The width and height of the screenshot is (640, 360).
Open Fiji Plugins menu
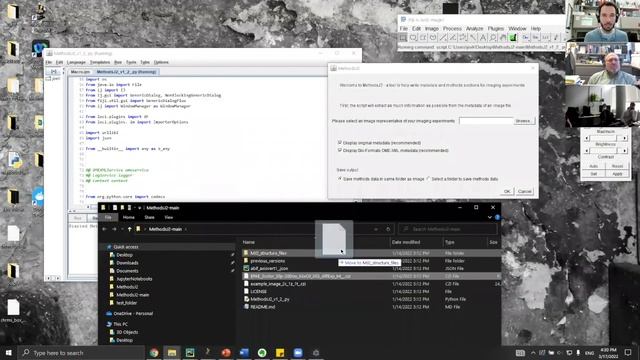pyautogui.click(x=496, y=29)
